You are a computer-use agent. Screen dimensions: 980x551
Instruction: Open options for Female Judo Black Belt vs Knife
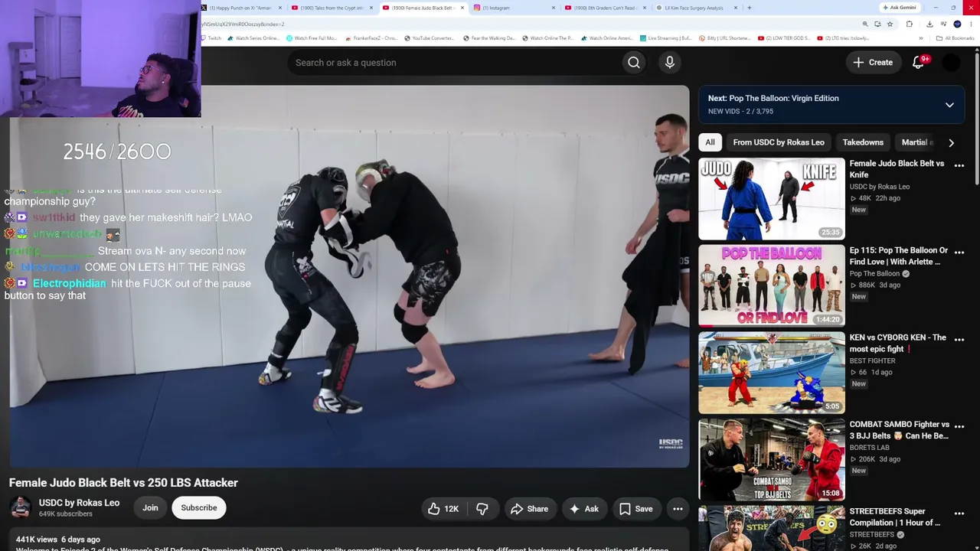[x=959, y=165]
